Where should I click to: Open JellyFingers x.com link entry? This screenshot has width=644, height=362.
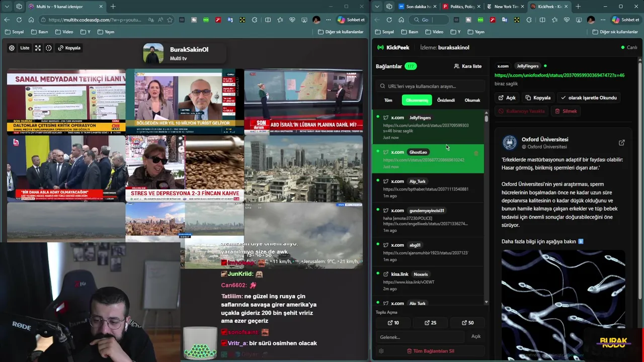coord(428,127)
